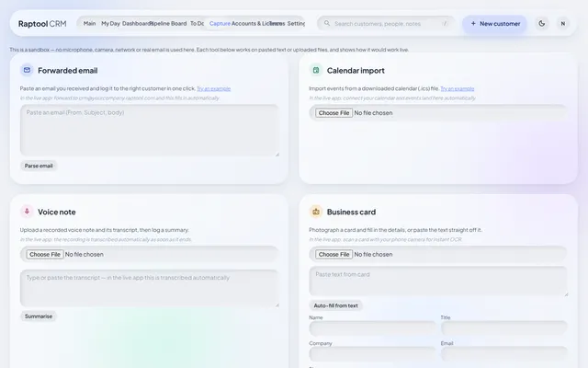Open the Accounts & Licenses tab

point(257,23)
